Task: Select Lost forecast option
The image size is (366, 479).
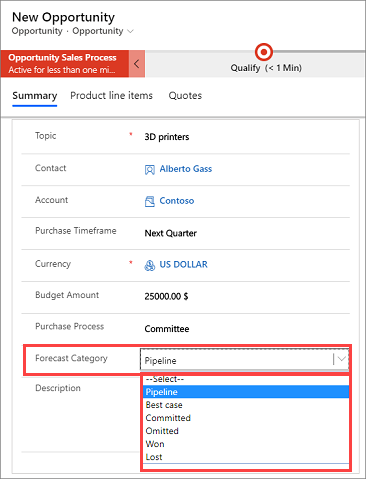Action: pyautogui.click(x=246, y=457)
